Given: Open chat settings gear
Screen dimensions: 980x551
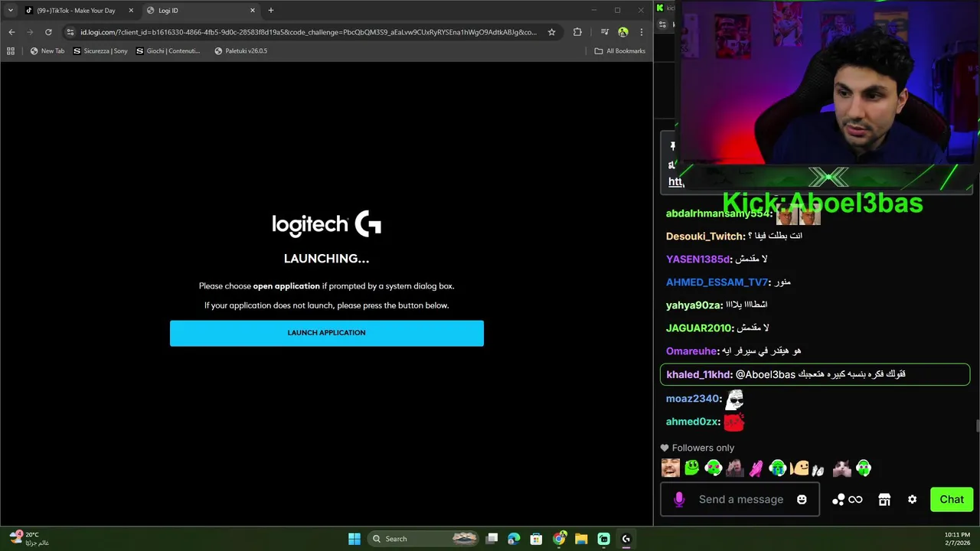Looking at the screenshot, I should click(912, 500).
